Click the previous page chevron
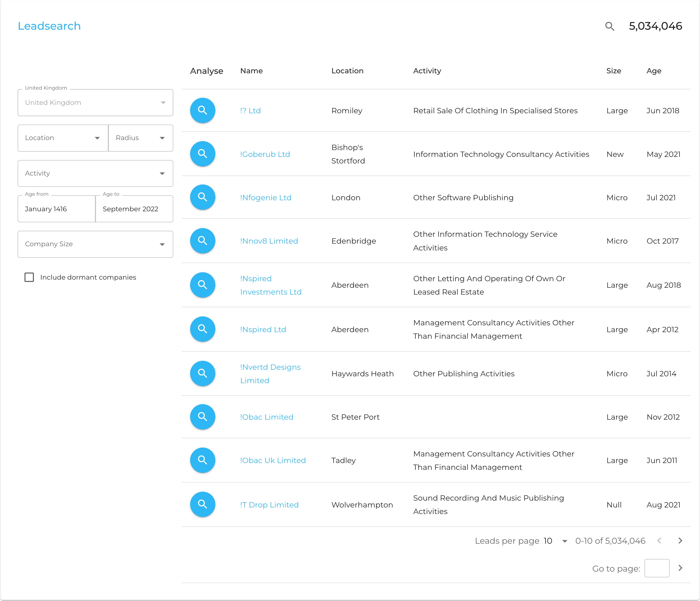This screenshot has width=700, height=601. (659, 541)
